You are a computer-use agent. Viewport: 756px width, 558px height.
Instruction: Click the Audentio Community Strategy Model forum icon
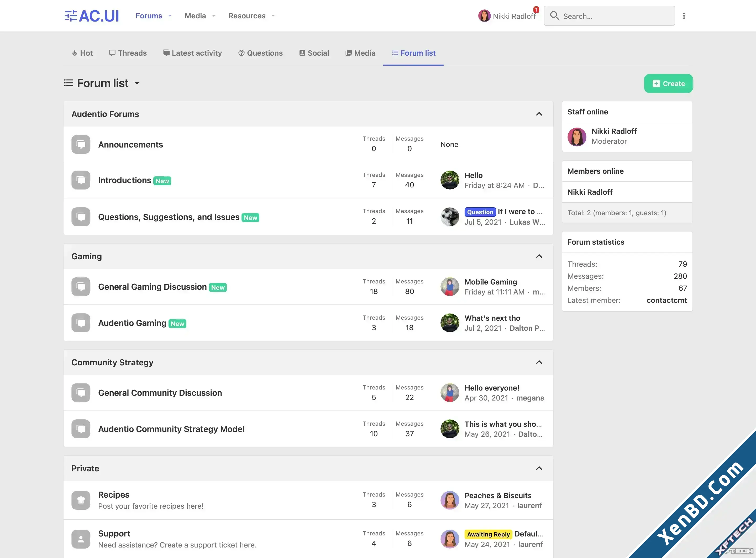tap(81, 429)
